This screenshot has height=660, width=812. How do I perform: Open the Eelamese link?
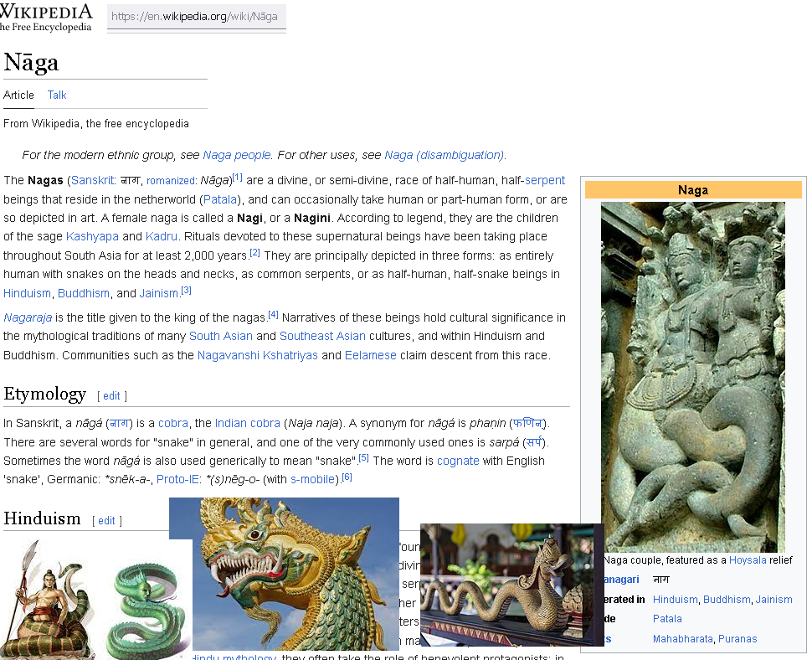pyautogui.click(x=370, y=355)
